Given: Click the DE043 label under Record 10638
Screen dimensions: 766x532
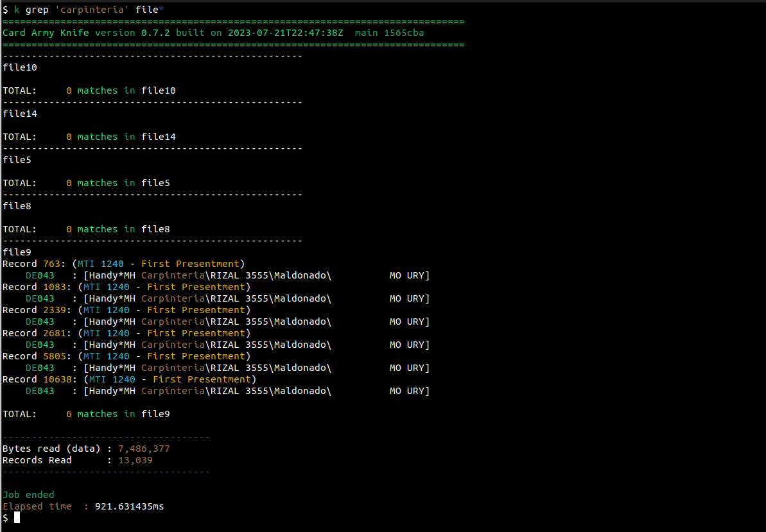Looking at the screenshot, I should pos(40,391).
